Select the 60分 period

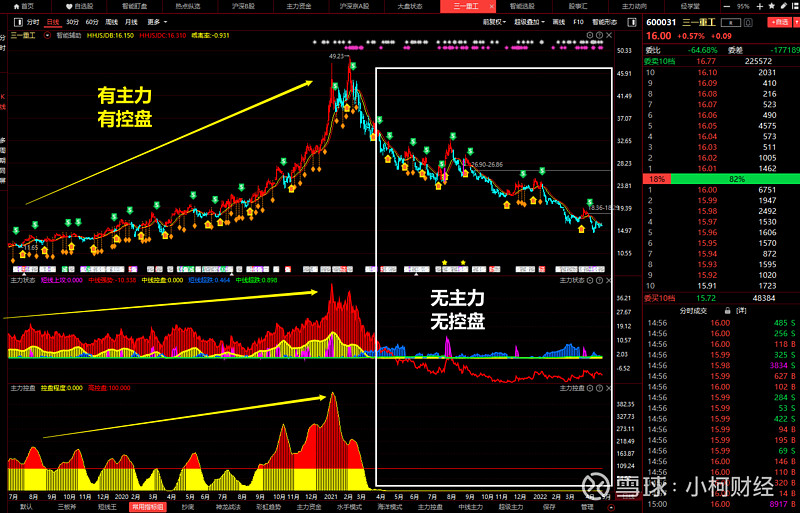(x=92, y=22)
